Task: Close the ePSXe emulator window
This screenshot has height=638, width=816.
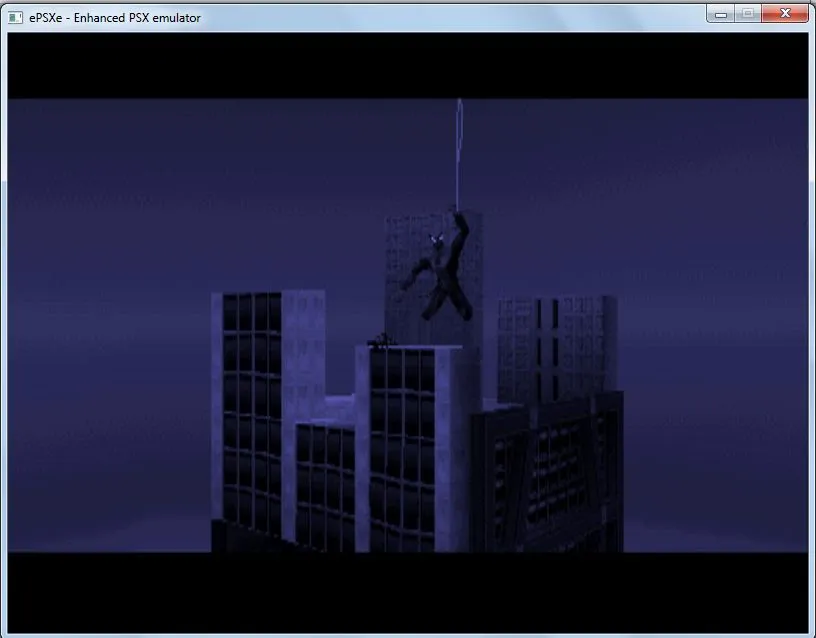Action: pos(785,14)
